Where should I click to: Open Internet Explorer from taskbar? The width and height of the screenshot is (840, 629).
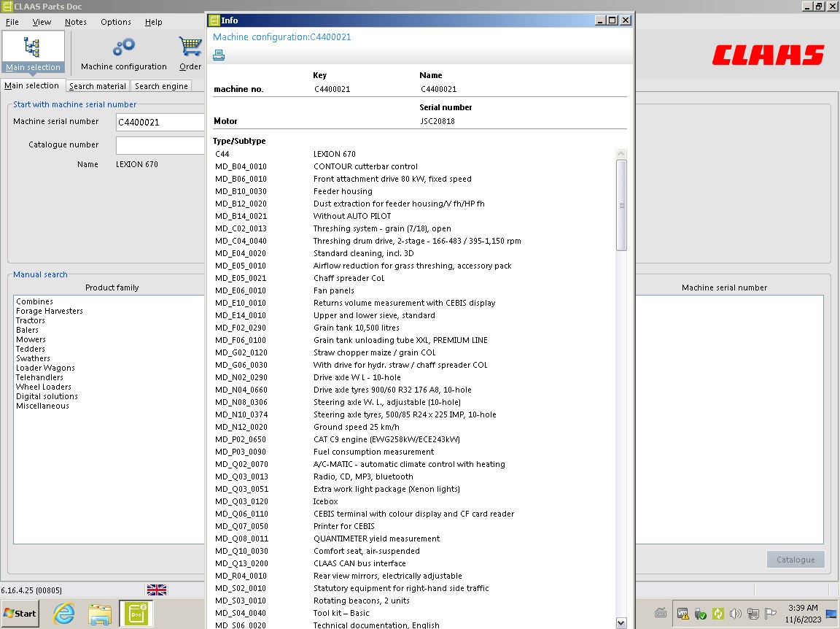pyautogui.click(x=64, y=614)
